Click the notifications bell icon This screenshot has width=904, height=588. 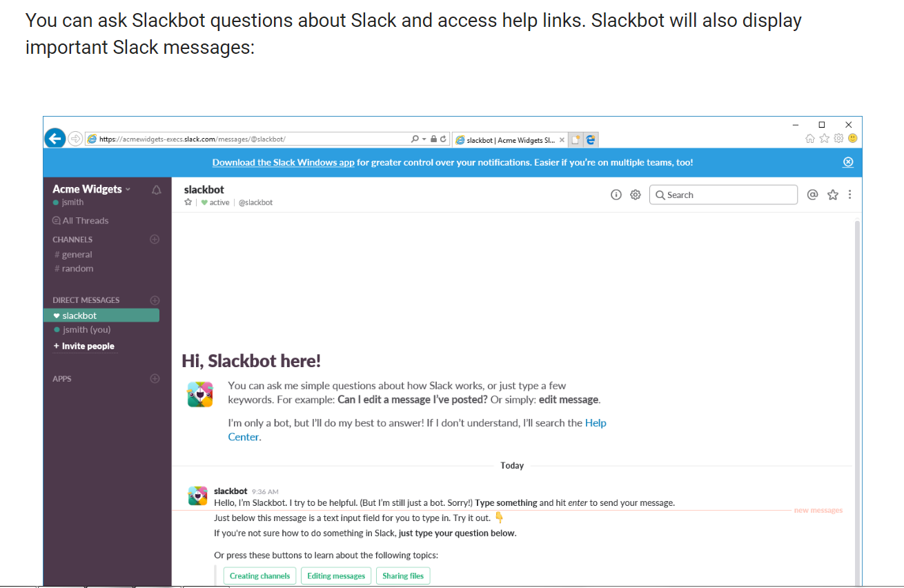click(x=157, y=190)
